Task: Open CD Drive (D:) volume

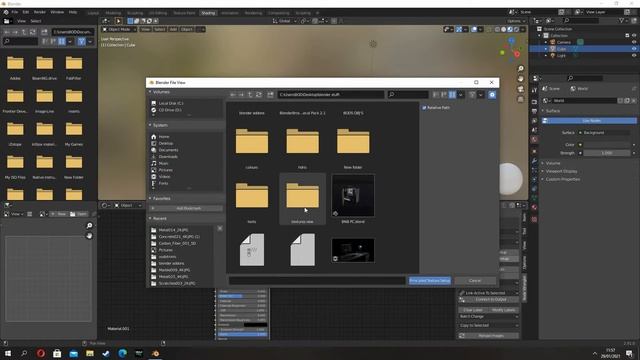Action: 170,110
